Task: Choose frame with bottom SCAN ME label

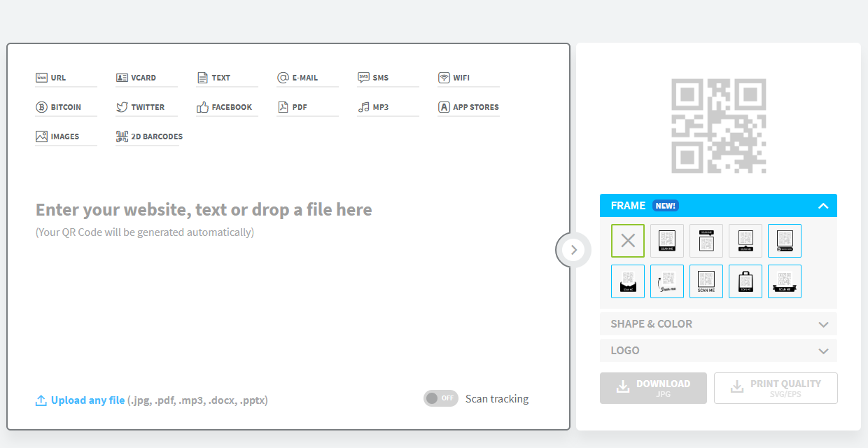Action: tap(667, 241)
